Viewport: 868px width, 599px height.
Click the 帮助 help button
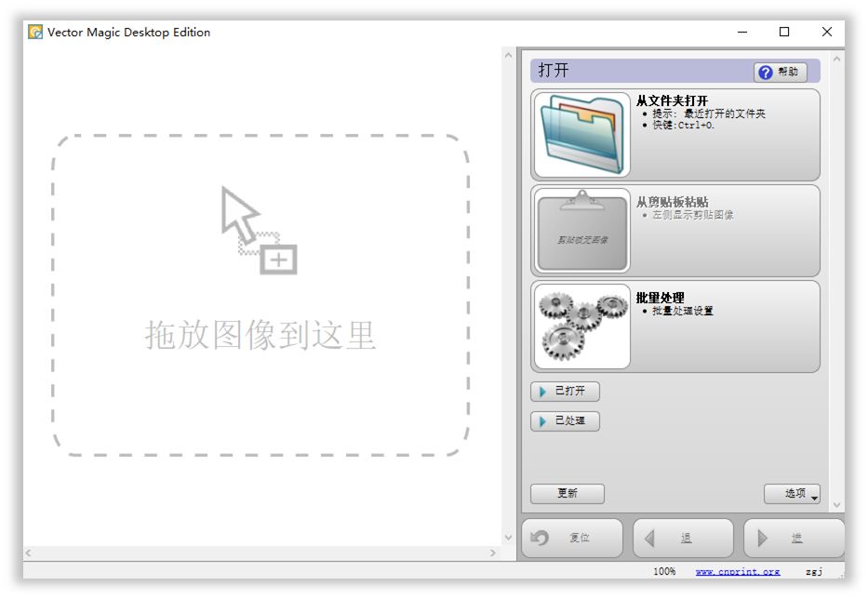tap(780, 72)
